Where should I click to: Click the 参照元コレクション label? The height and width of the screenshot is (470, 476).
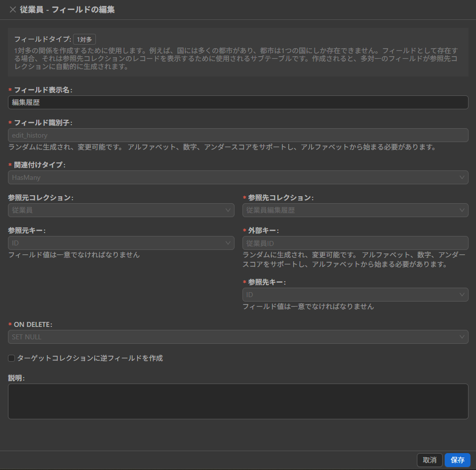click(41, 198)
